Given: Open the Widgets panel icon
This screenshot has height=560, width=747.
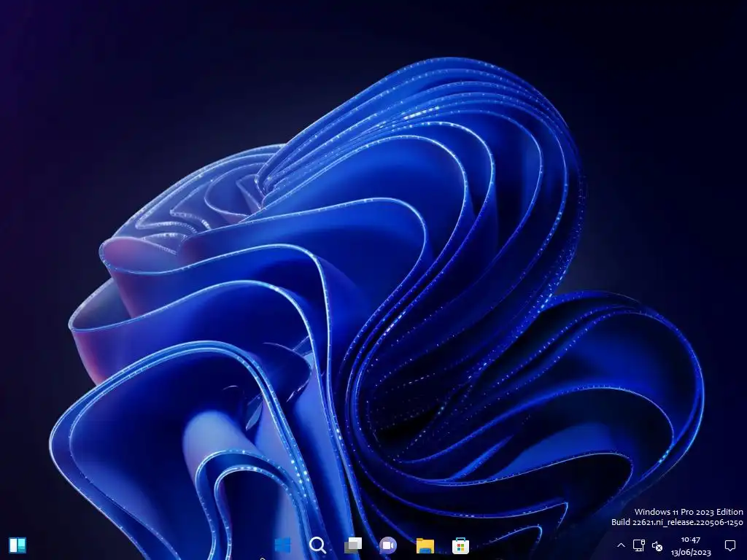Looking at the screenshot, I should 18,545.
